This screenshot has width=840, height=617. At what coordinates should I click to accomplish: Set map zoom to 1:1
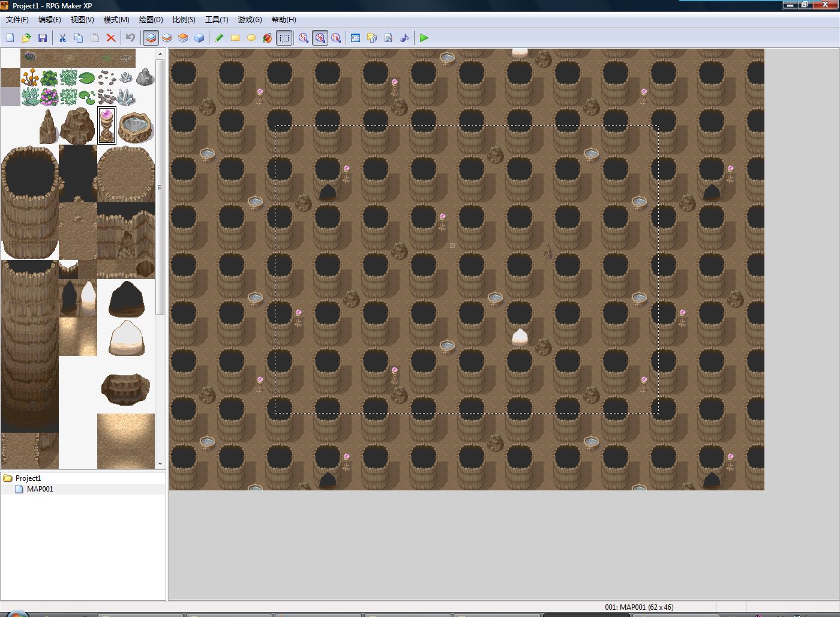tap(304, 38)
